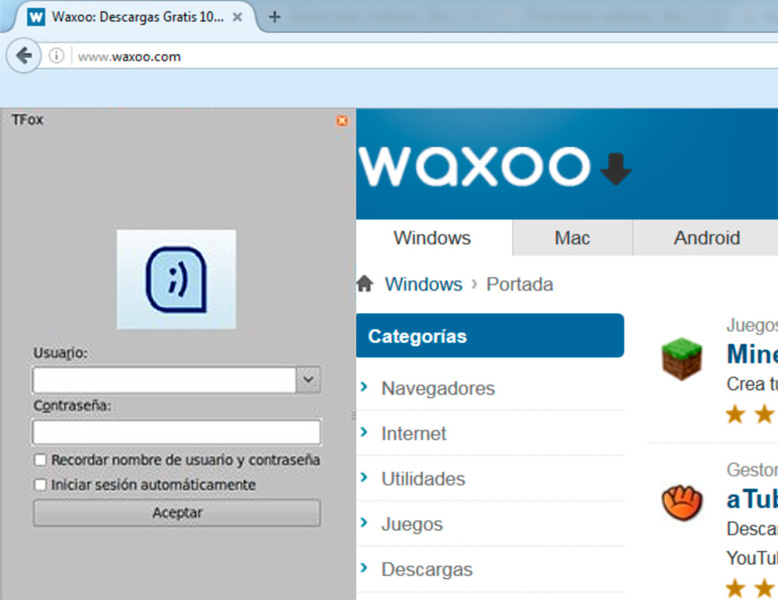Screen dimensions: 778x600
Task: Click the address bar URL www.waxoo.com
Action: pos(130,57)
